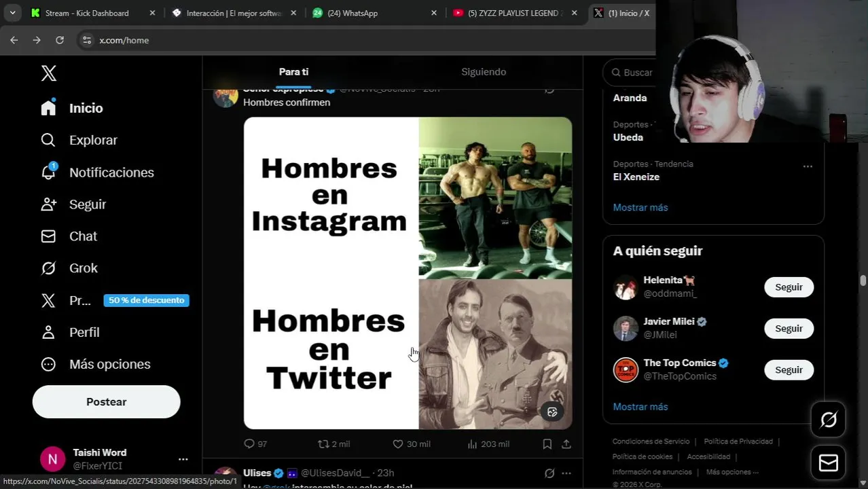Click the x.com/home address bar
Viewport: 868px width, 489px height.
coord(124,40)
